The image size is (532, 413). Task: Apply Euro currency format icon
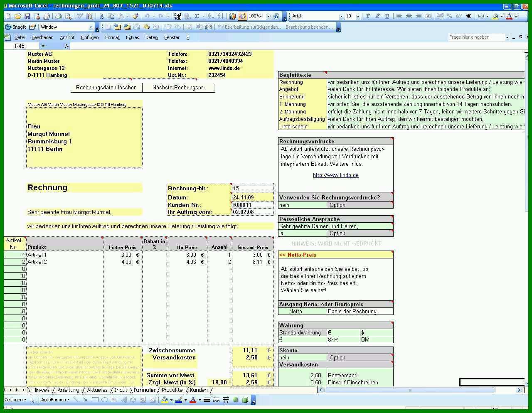(x=469, y=16)
